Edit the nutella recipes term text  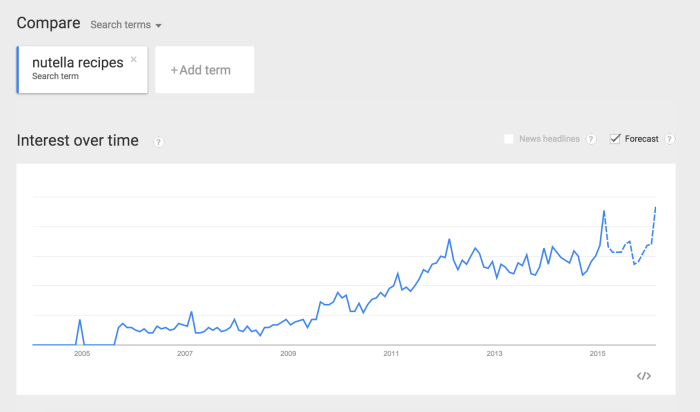click(x=77, y=63)
